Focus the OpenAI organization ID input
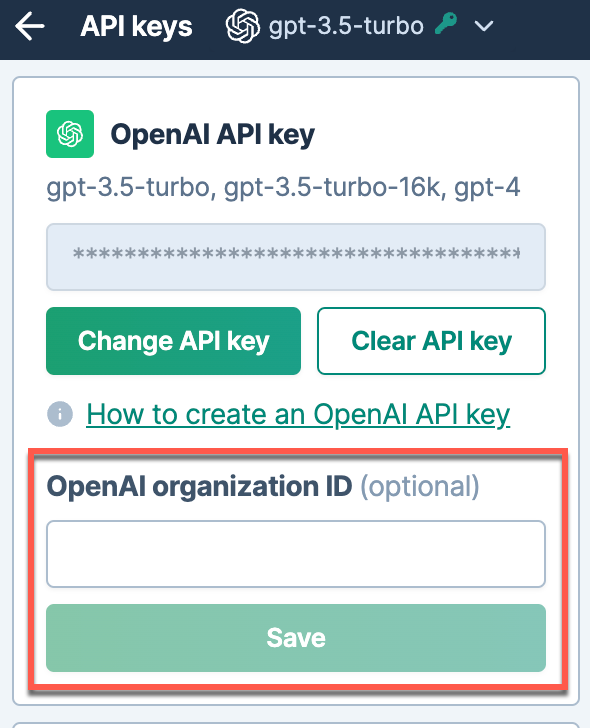The image size is (590, 728). [296, 554]
